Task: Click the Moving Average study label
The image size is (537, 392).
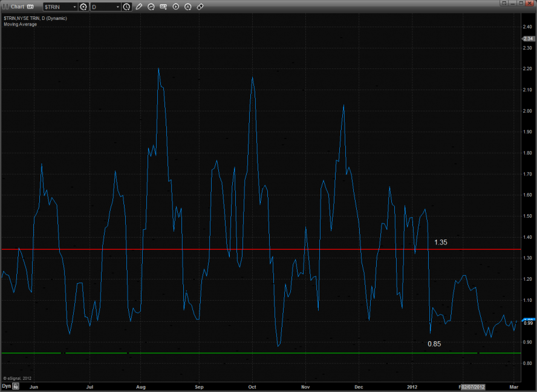Action: [x=20, y=24]
